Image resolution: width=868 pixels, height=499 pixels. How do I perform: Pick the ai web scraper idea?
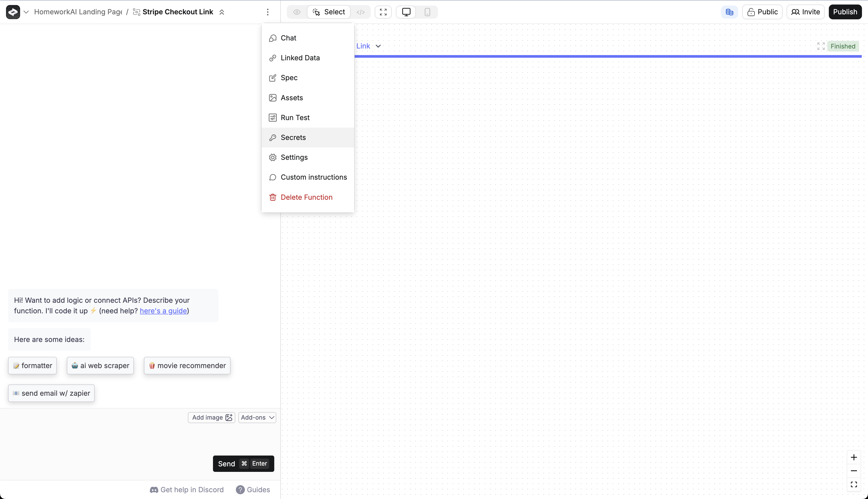click(x=100, y=366)
